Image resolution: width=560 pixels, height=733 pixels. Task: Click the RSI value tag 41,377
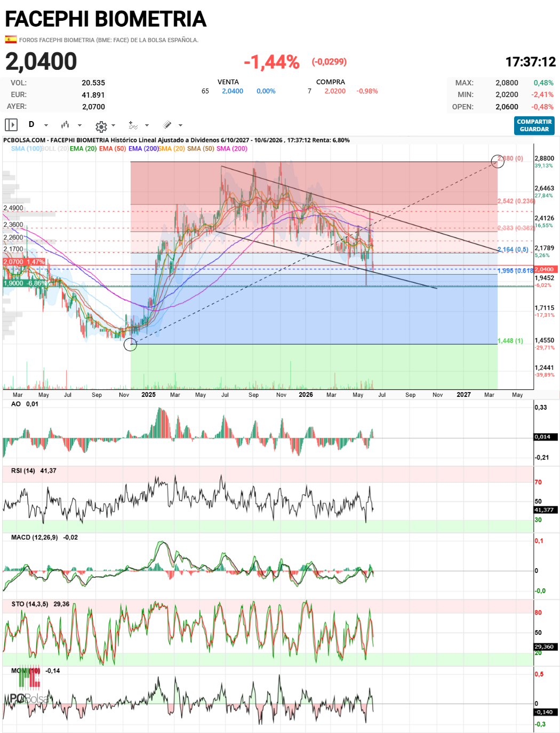click(545, 510)
